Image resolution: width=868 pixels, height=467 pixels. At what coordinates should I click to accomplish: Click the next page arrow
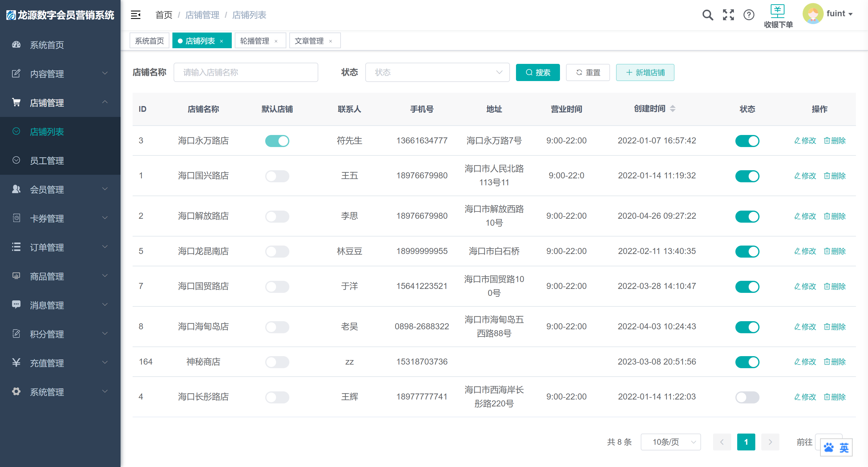pos(770,442)
